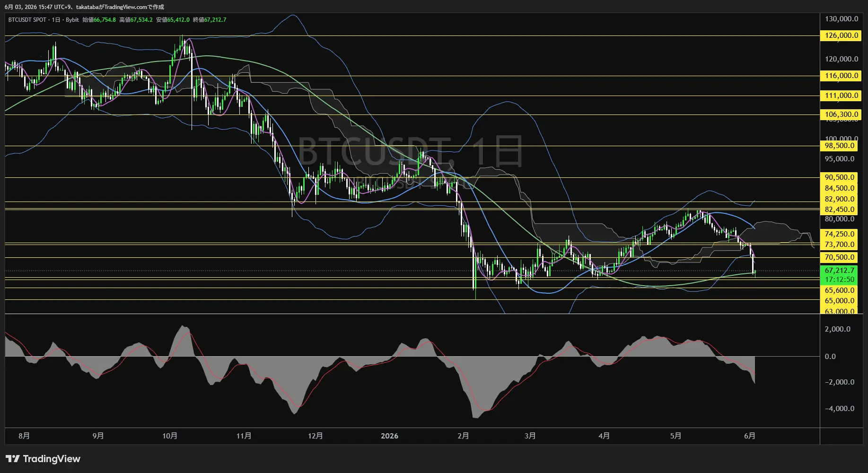Click the low value 65,412.0 in the legend
The height and width of the screenshot is (473, 868).
pos(178,20)
